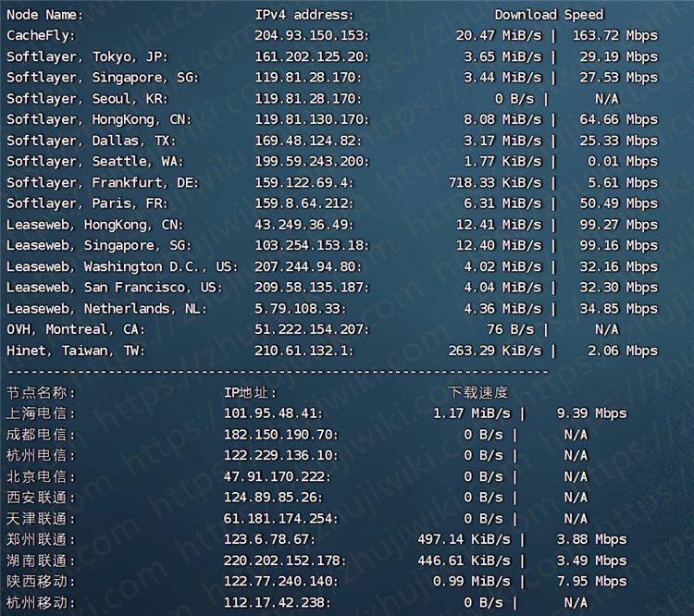Click the '下载速度' header text
The width and height of the screenshot is (694, 616).
pos(477,392)
